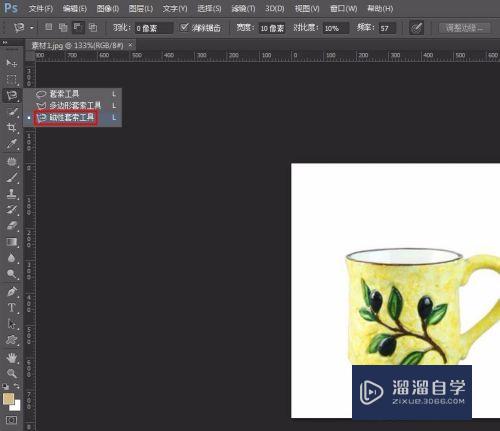
Task: Select the Move tool in the toolbar
Action: [11, 63]
